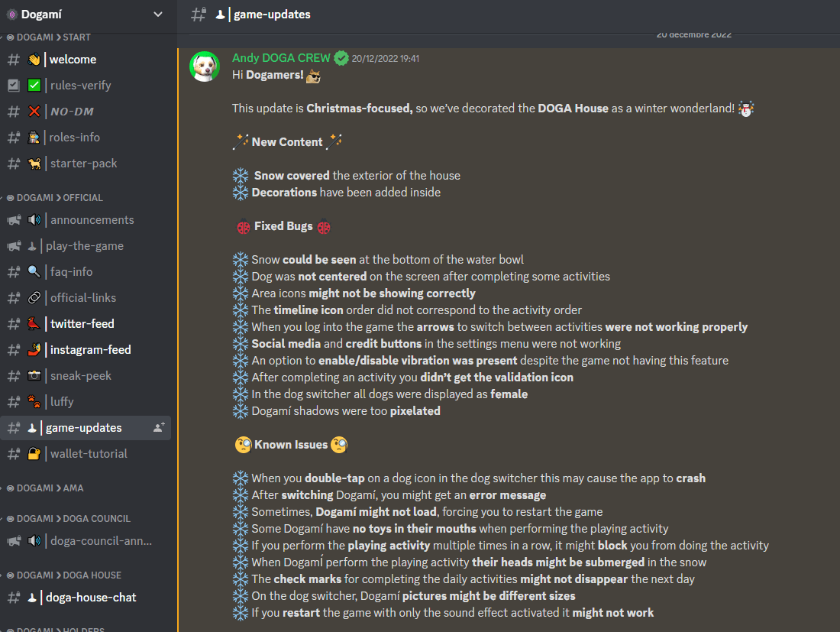Viewport: 840px width, 632px height.
Task: Collapse the DOGAMI > OFFICIAL category
Action: (x=54, y=197)
